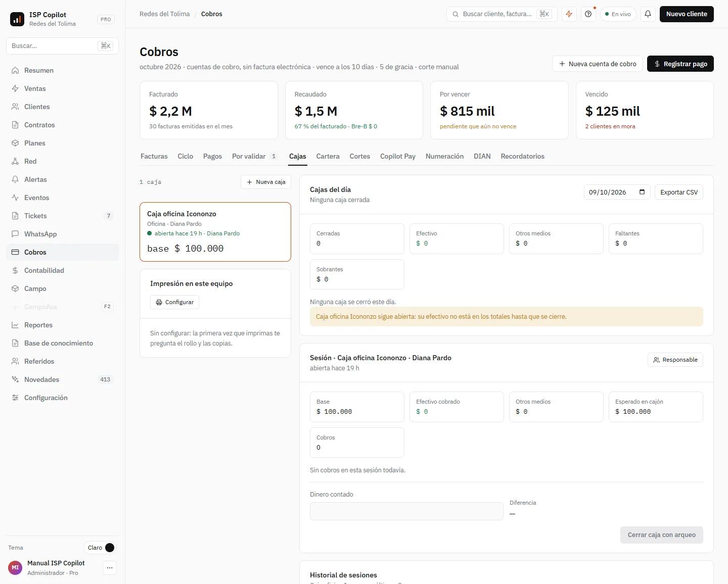Viewport: 728px width, 584px height.
Task: Open the Copilot Pay tab
Action: click(x=398, y=157)
